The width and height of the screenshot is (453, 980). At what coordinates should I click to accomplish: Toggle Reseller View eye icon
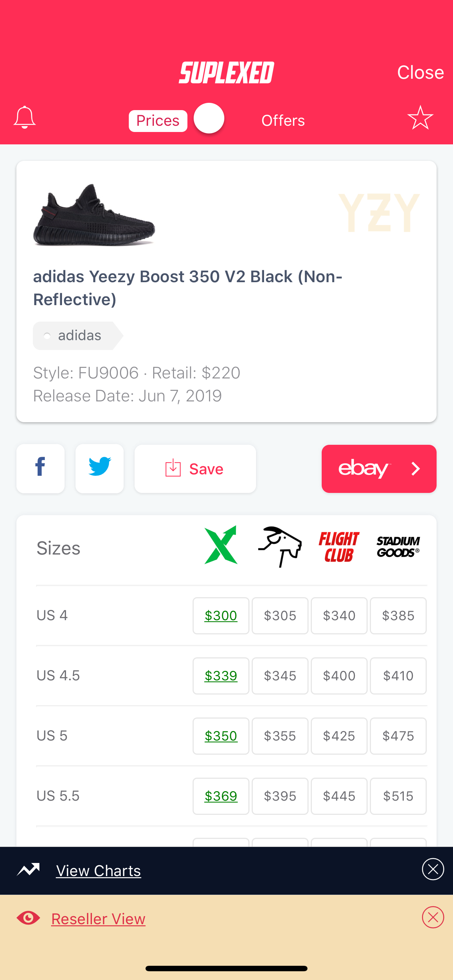click(x=28, y=918)
